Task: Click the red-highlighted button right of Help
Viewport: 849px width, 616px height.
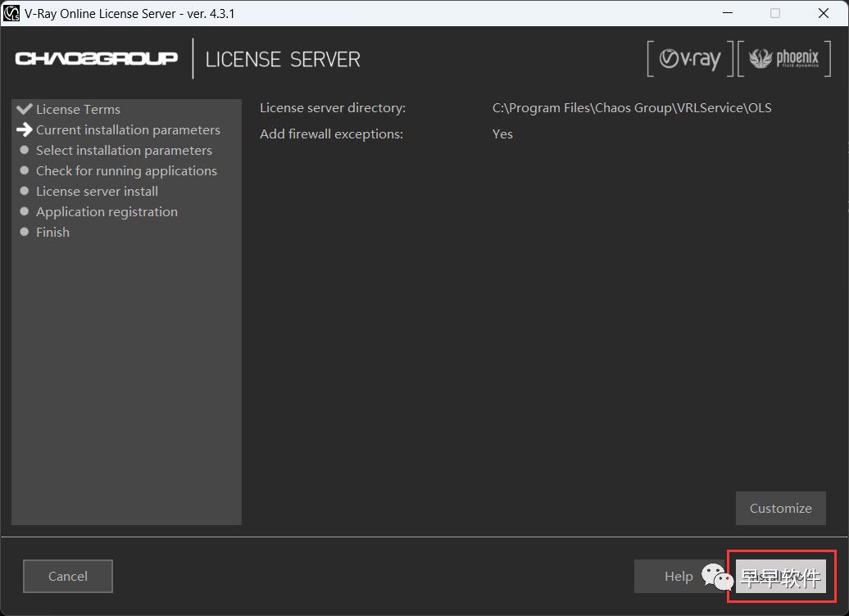Action: click(x=781, y=577)
